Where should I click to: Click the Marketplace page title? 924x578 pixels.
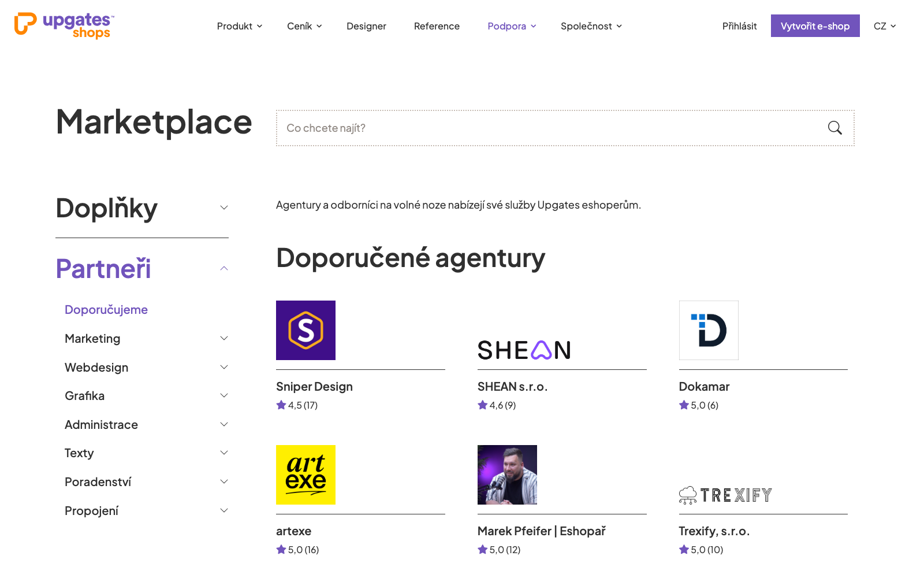click(154, 123)
